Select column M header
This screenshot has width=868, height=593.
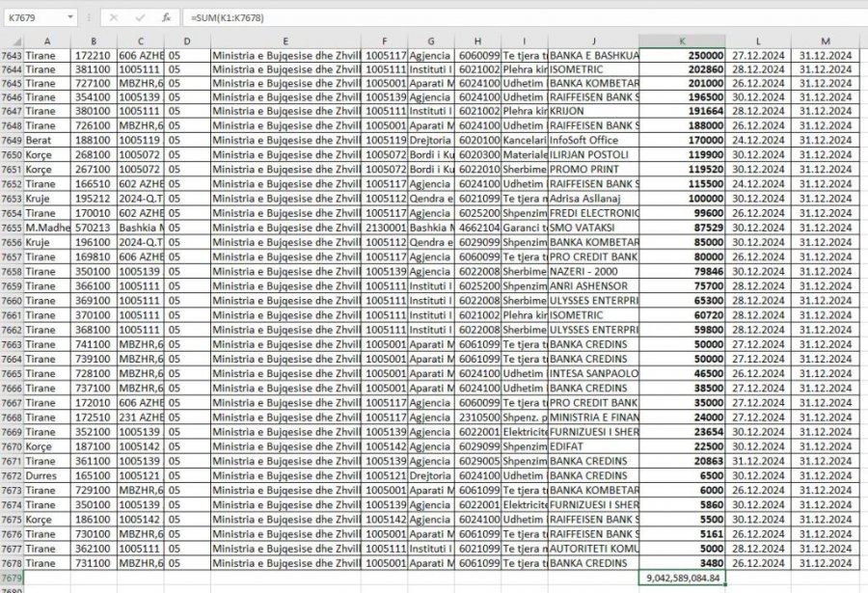click(826, 40)
